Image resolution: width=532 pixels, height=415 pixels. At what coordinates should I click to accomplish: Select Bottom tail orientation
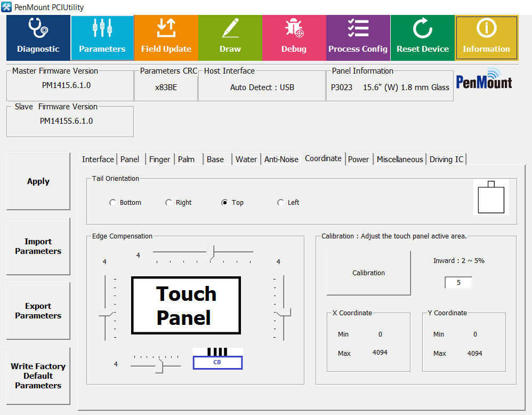point(112,203)
